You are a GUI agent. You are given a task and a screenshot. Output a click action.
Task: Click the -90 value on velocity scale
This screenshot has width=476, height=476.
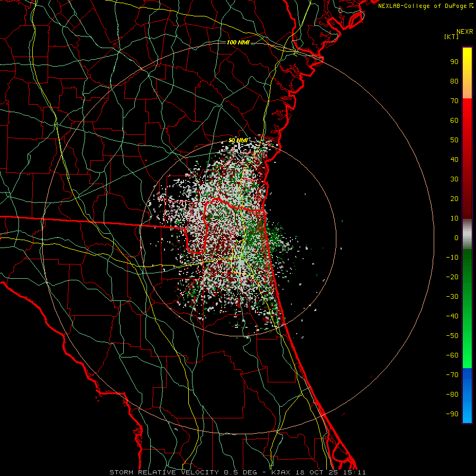tap(452, 414)
